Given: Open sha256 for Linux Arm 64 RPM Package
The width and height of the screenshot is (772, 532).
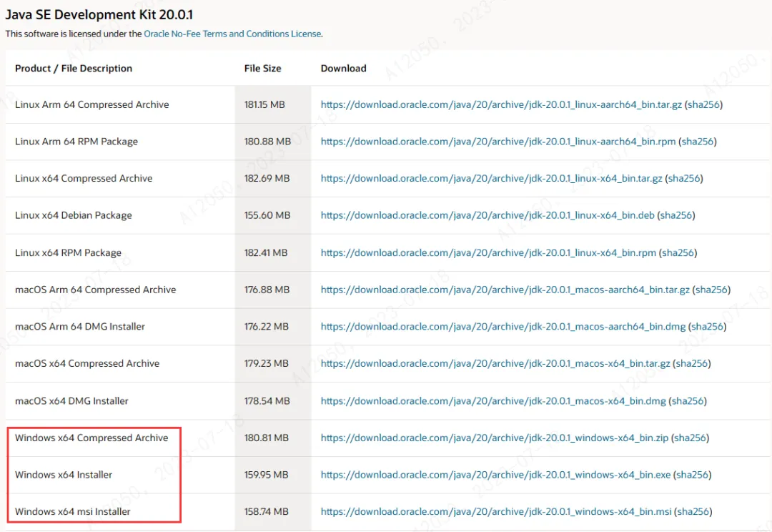Looking at the screenshot, I should point(698,142).
